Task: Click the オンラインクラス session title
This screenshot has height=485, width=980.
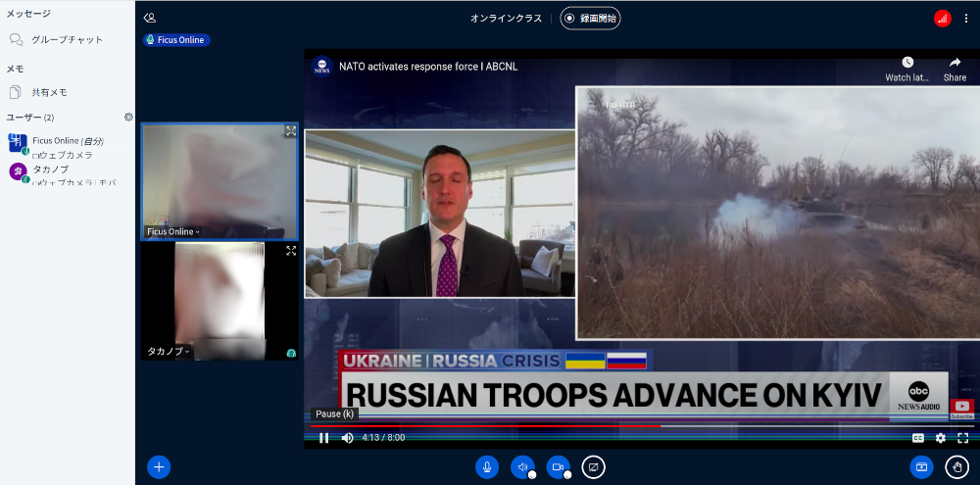Action: click(507, 18)
